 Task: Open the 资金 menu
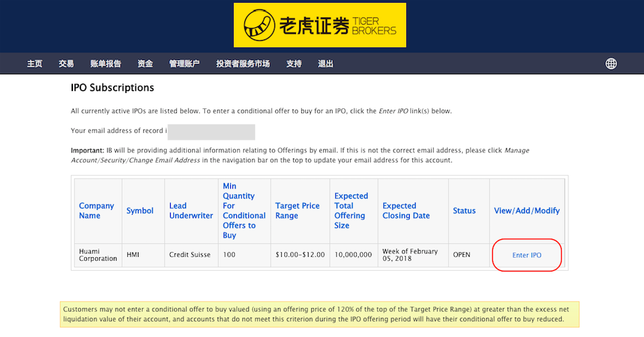145,64
